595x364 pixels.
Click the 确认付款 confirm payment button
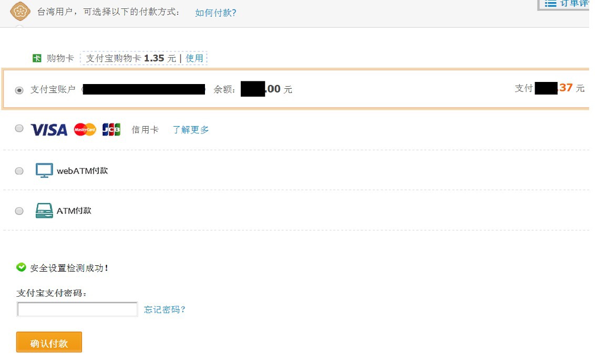tap(49, 342)
